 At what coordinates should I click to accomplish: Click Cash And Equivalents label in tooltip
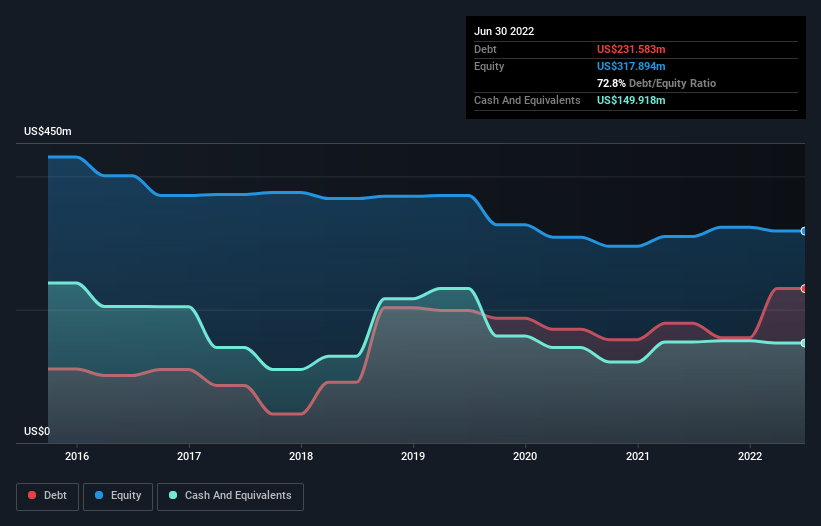coord(527,100)
